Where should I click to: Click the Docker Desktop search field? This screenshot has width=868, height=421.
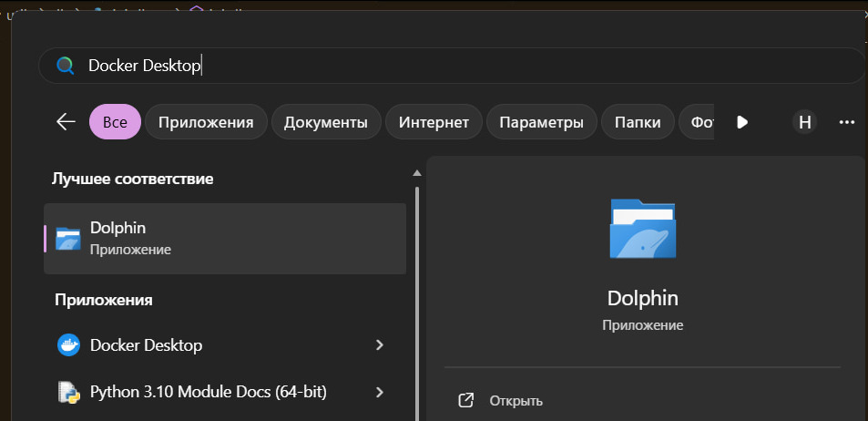pyautogui.click(x=455, y=66)
